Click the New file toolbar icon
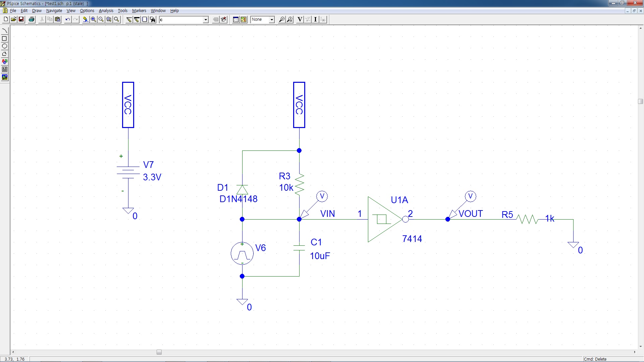This screenshot has height=362, width=644. click(6, 19)
